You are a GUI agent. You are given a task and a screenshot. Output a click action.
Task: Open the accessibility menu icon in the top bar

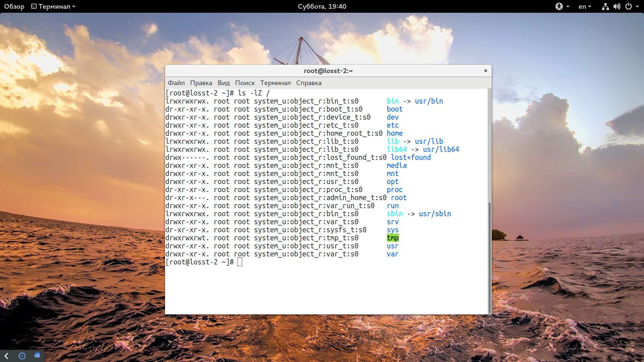pos(559,6)
